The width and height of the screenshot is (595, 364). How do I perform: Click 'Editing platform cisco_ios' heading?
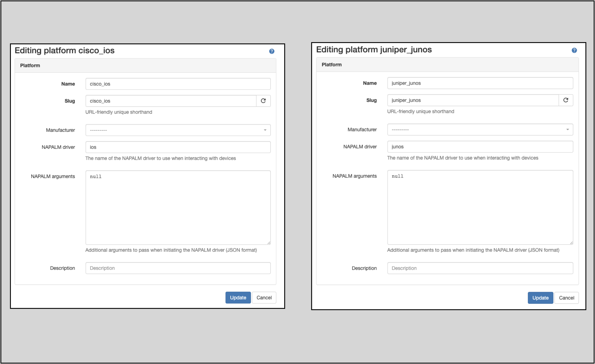tap(65, 50)
